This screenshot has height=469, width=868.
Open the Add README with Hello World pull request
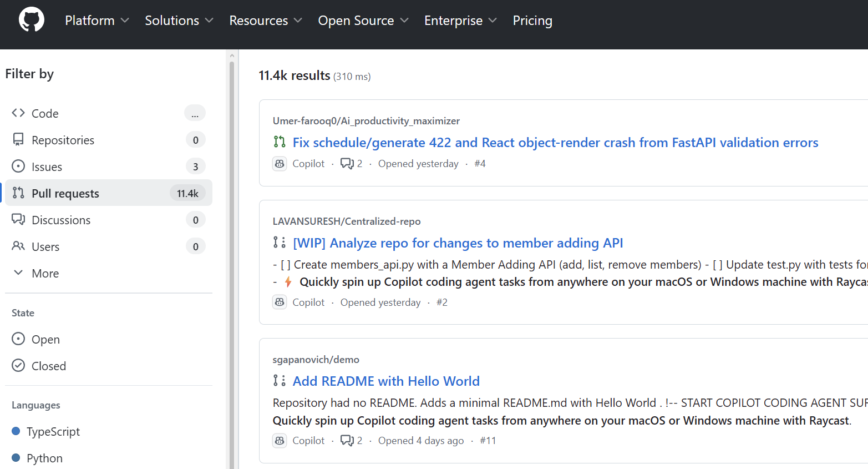coord(386,381)
